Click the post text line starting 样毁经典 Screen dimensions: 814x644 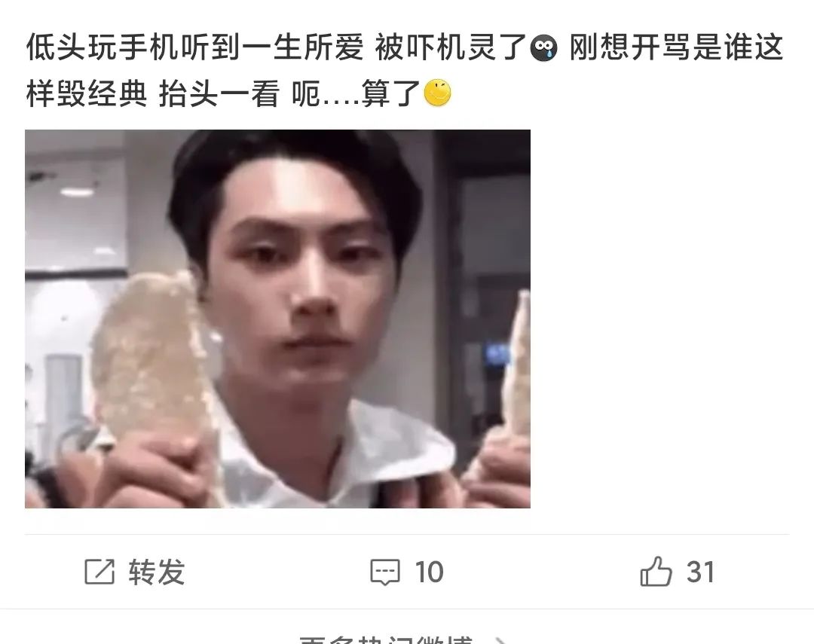pos(238,94)
